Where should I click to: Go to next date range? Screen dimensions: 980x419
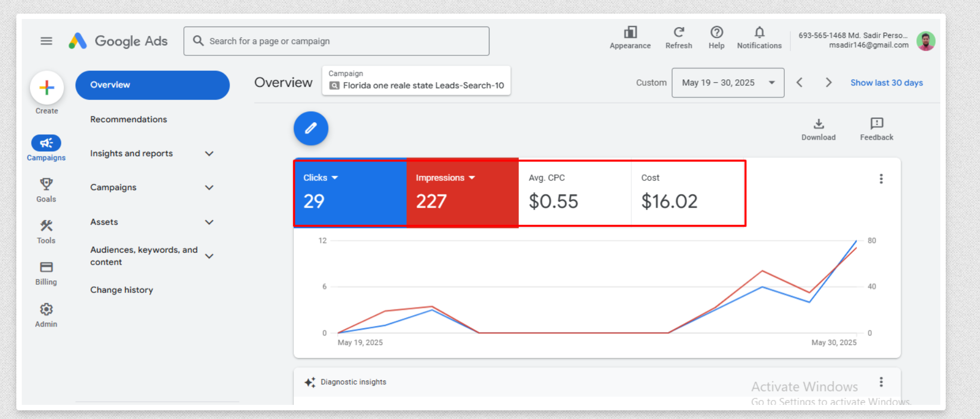[828, 83]
